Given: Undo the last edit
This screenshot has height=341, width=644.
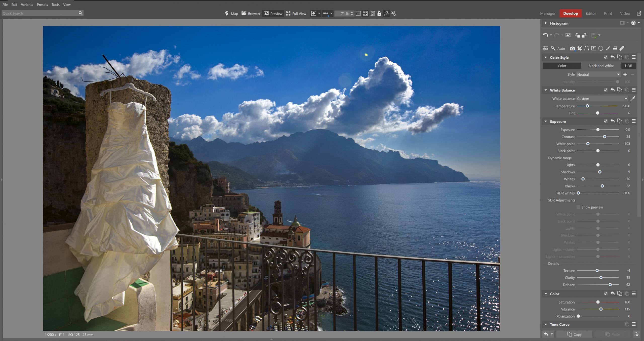Looking at the screenshot, I should 546,35.
